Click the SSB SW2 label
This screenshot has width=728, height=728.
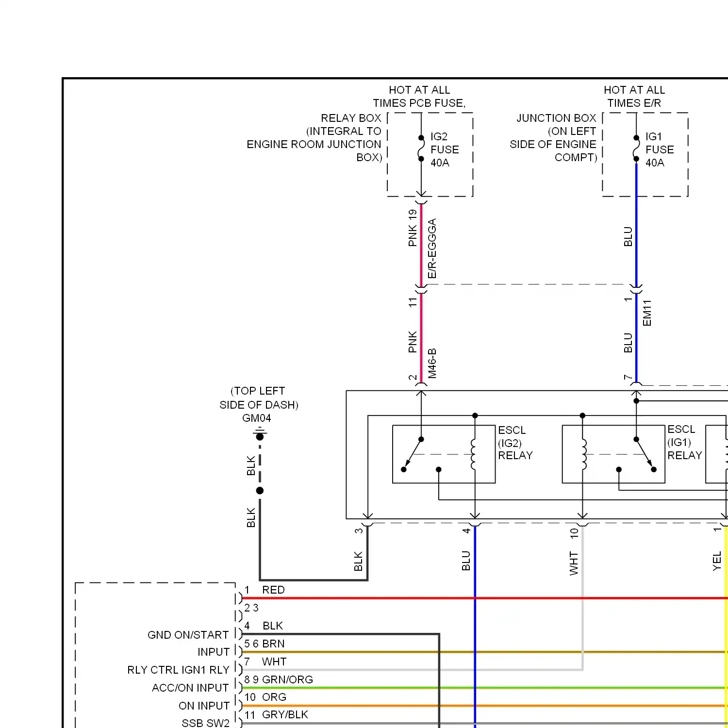click(x=205, y=723)
